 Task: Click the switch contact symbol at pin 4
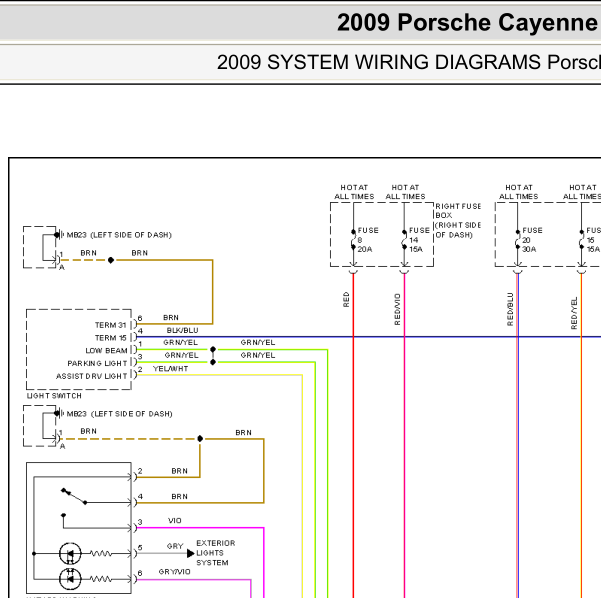point(74,496)
